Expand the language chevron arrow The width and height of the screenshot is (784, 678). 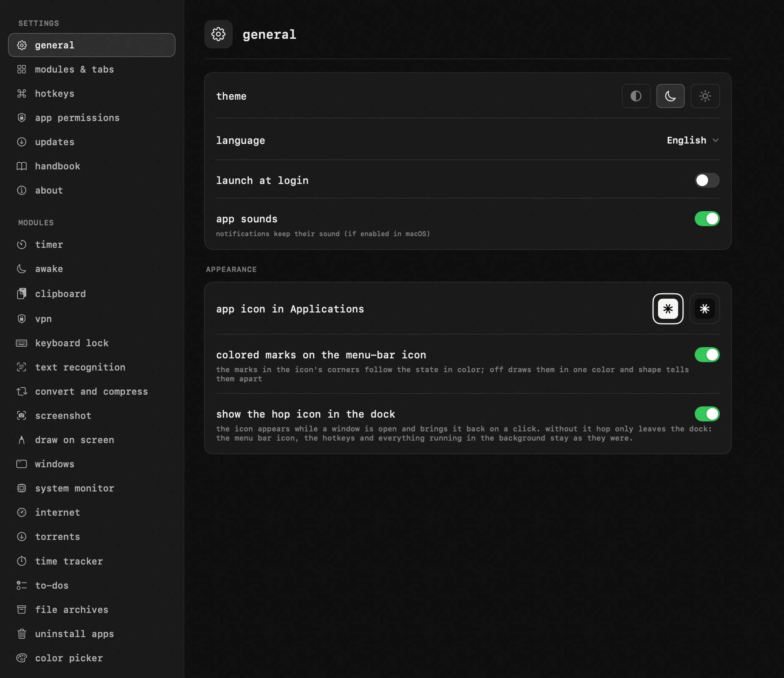pyautogui.click(x=716, y=140)
